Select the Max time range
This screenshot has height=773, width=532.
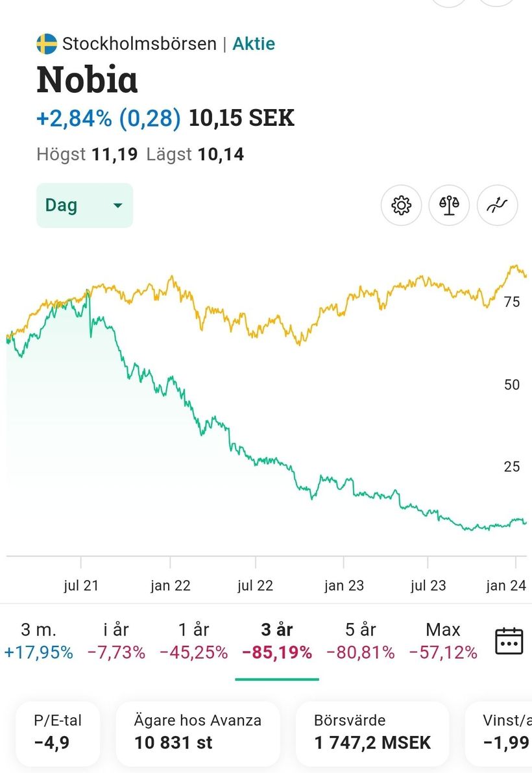click(443, 641)
